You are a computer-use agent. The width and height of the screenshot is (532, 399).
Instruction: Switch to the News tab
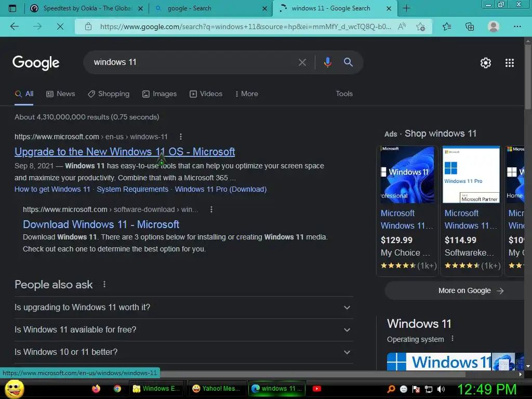pos(61,94)
